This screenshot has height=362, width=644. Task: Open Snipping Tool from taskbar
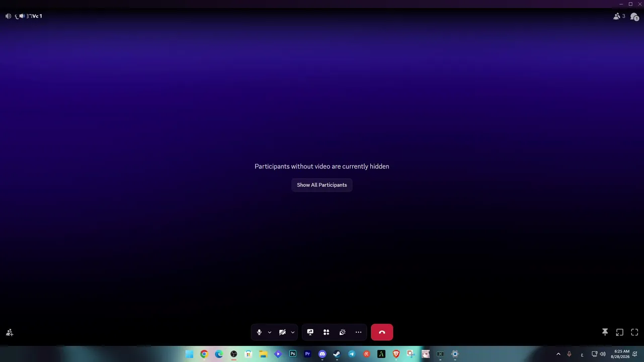pyautogui.click(x=411, y=354)
